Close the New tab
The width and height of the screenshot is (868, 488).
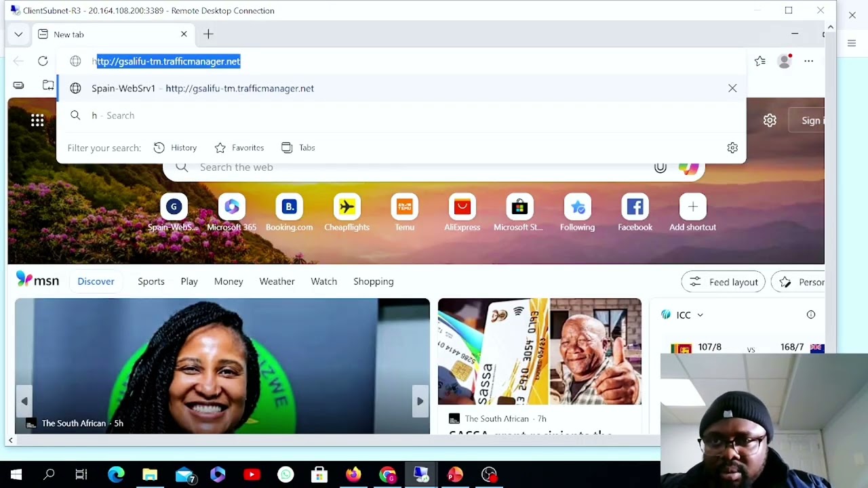pyautogui.click(x=184, y=34)
